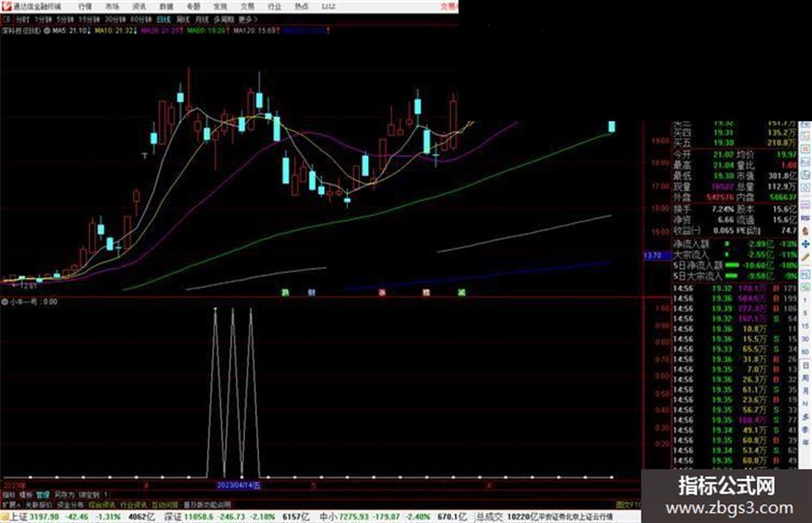Click the MA10 value label

click(x=115, y=31)
